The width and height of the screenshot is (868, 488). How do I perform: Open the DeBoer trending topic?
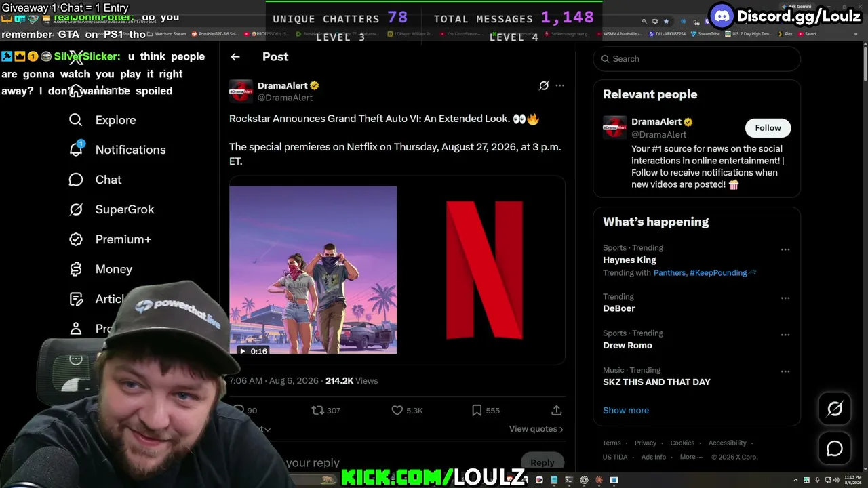click(618, 308)
